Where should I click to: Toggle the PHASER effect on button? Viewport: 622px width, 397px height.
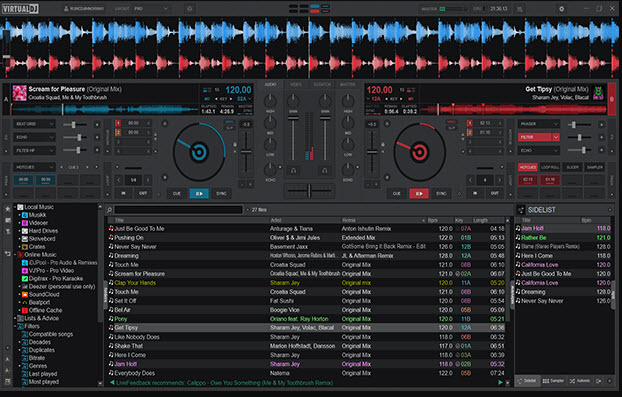point(601,125)
